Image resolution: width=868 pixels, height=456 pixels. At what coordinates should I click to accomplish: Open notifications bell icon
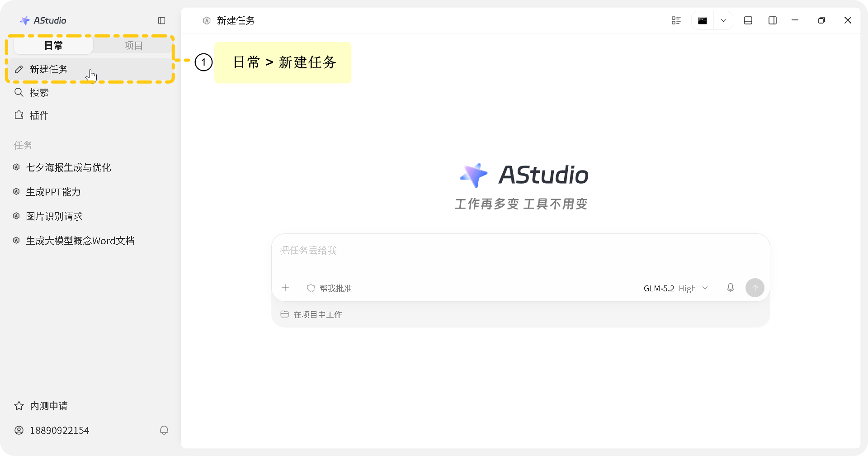point(164,430)
